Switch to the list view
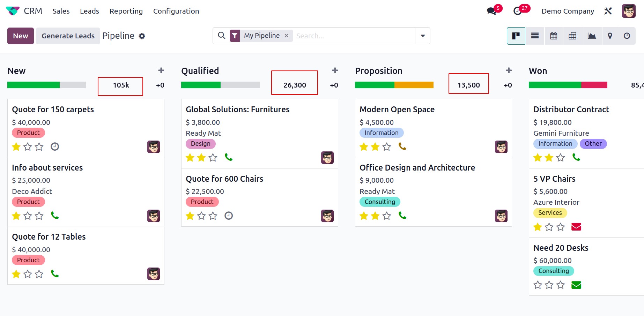Viewport: 644px width, 316px height. (x=535, y=36)
